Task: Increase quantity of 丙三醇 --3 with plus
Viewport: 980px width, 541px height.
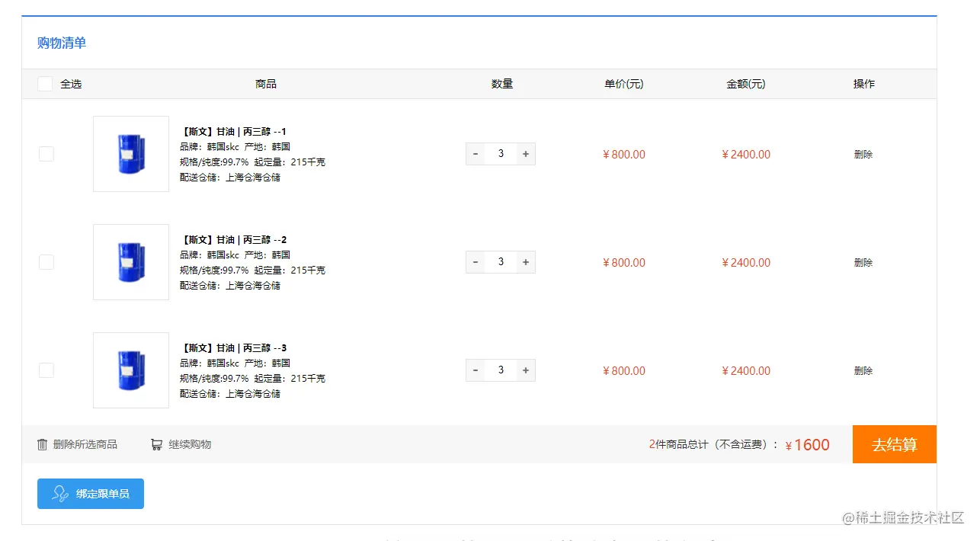Action: [x=526, y=370]
